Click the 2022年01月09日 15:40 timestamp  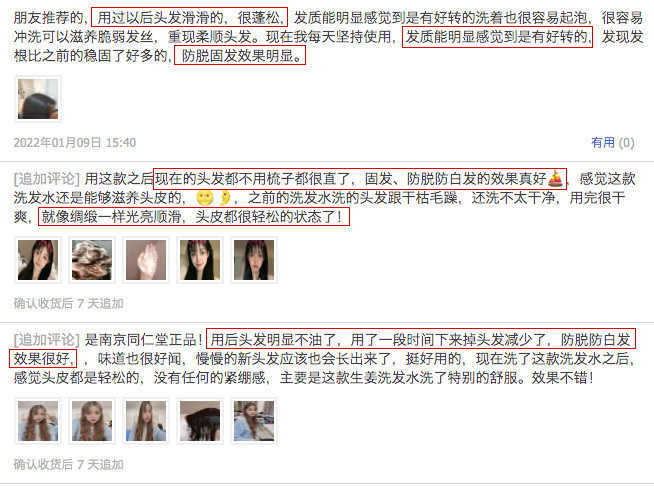coord(75,143)
